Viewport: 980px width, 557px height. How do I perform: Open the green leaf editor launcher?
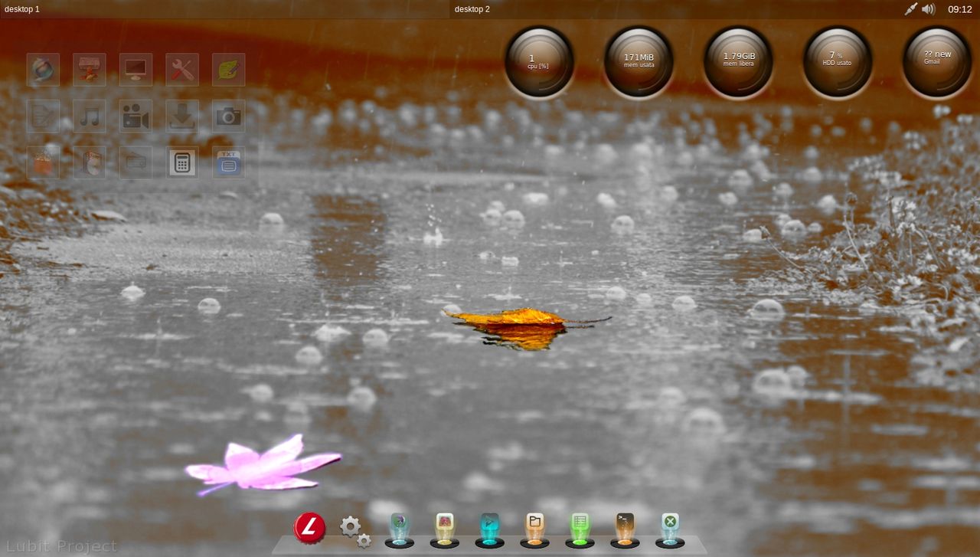pyautogui.click(x=229, y=70)
